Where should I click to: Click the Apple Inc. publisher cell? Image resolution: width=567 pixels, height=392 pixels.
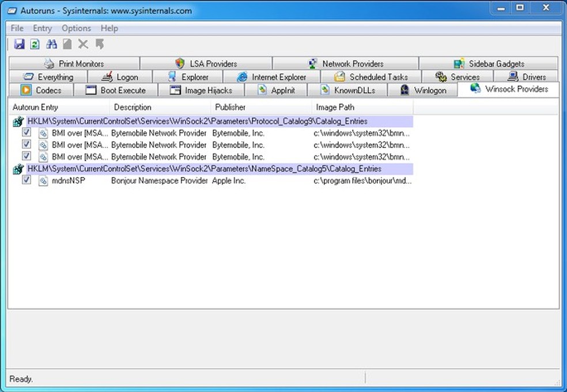pos(229,180)
